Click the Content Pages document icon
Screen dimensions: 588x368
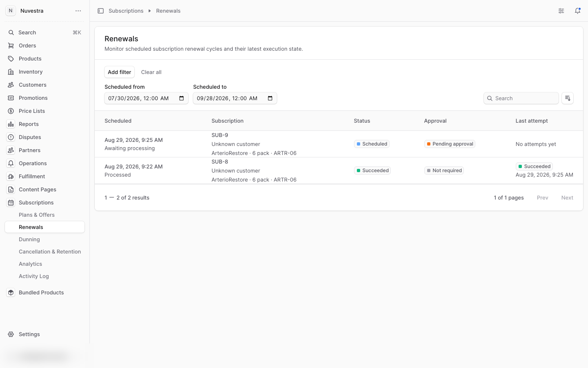point(11,189)
